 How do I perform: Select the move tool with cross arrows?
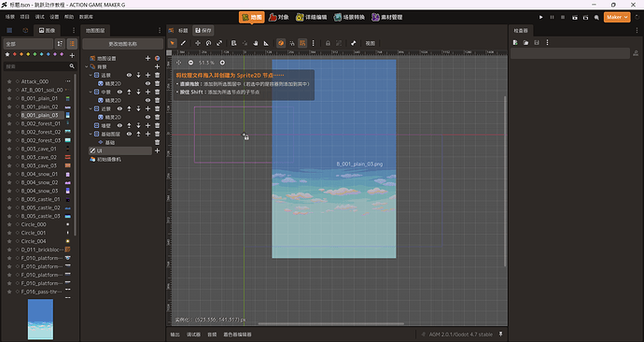click(198, 43)
